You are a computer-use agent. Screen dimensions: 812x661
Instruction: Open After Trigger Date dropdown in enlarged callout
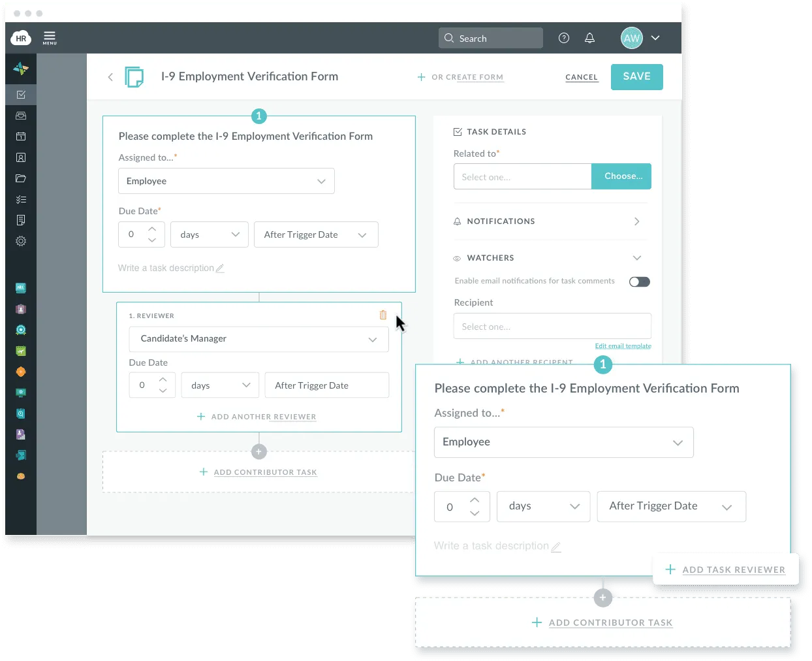click(672, 506)
